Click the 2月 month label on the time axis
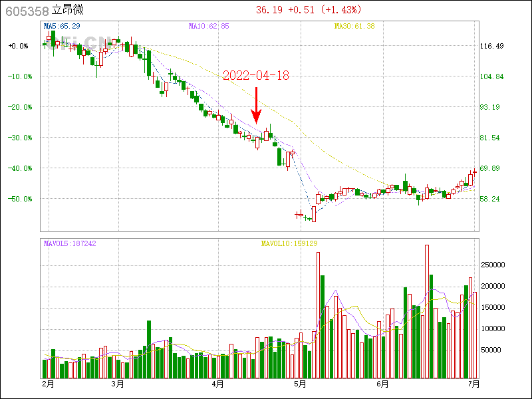The height and width of the screenshot is (399, 532). (47, 384)
